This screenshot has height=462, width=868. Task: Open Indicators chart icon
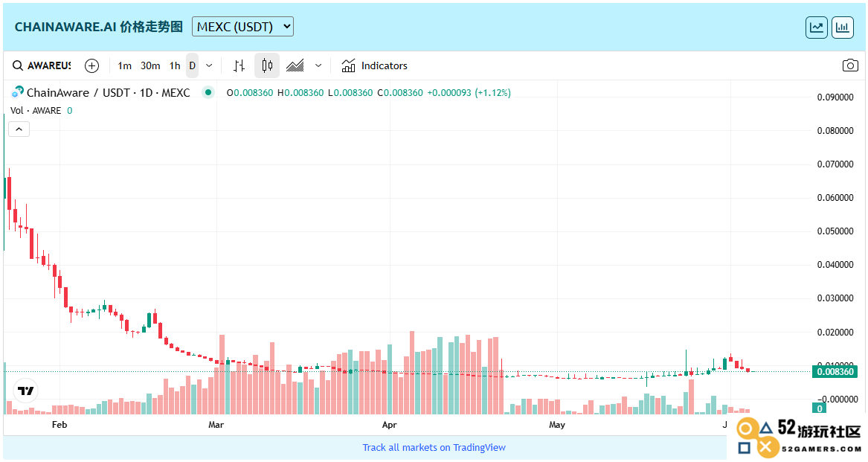(x=348, y=66)
